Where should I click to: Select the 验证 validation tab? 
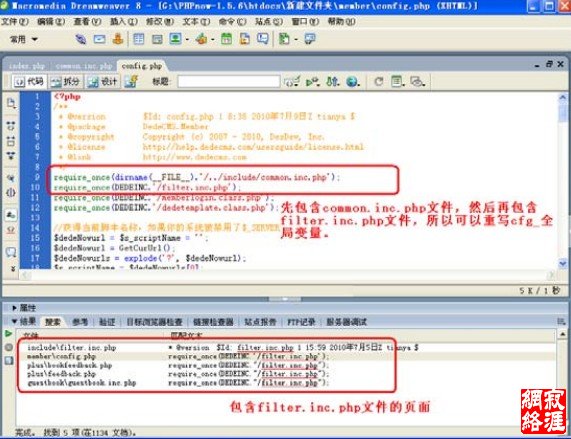[107, 322]
